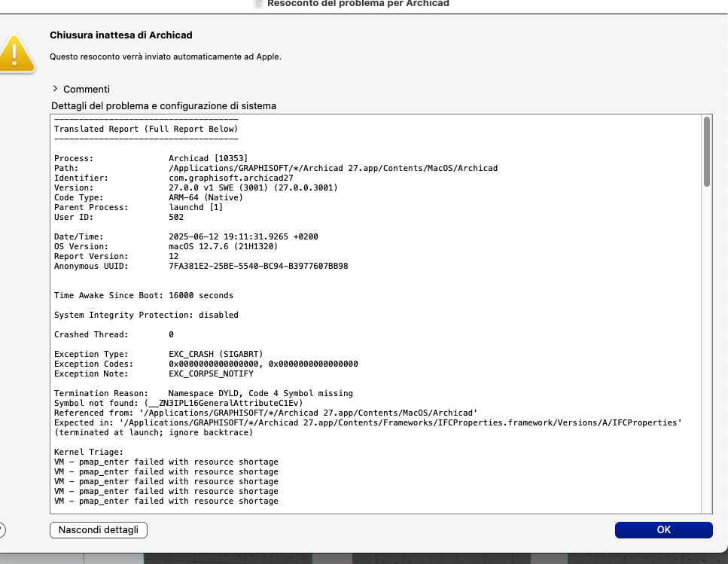The height and width of the screenshot is (564, 728).
Task: Click "(terminated at launch; ignore backtrace)"
Action: point(154,432)
